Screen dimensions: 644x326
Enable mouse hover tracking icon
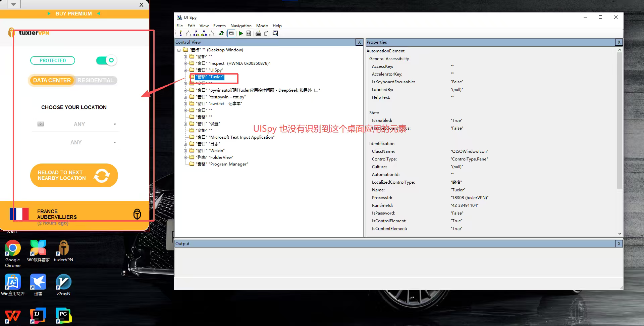[266, 33]
